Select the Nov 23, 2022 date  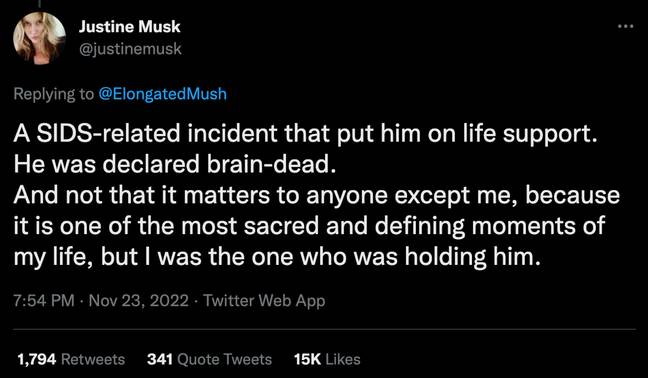pyautogui.click(x=138, y=300)
